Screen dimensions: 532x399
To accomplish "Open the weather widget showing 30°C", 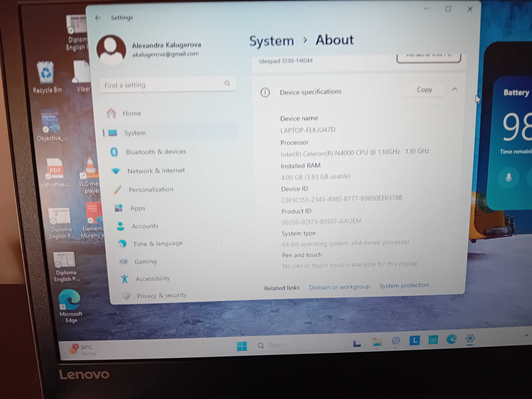I will coord(83,350).
